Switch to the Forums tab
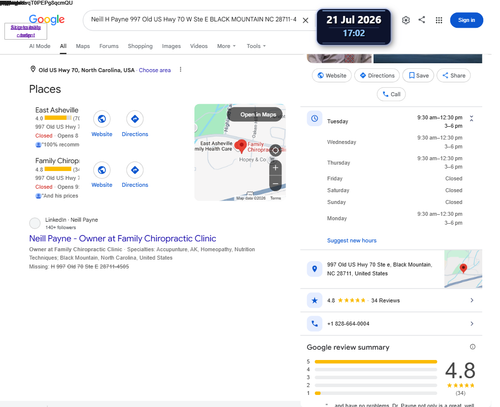 click(x=109, y=46)
